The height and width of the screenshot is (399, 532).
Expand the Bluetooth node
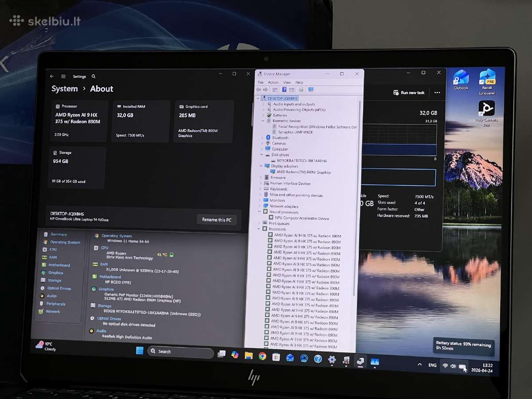(x=263, y=138)
